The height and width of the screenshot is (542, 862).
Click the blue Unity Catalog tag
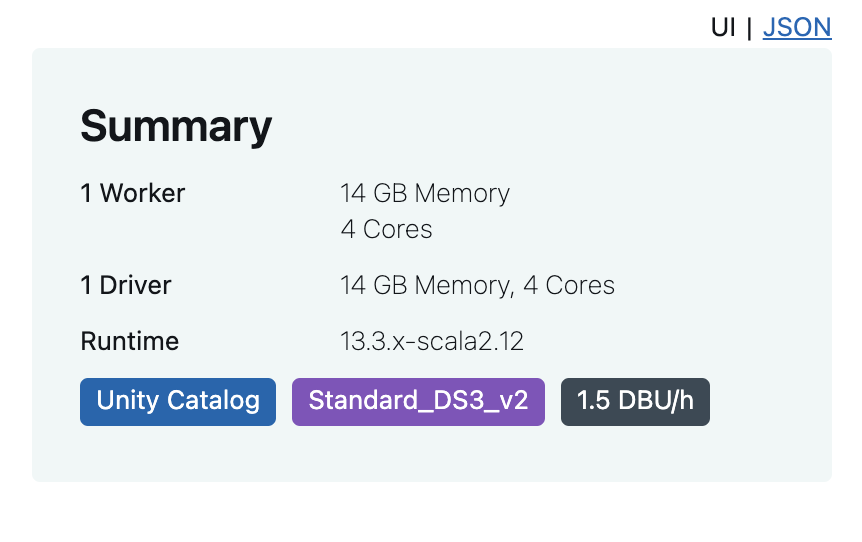pyautogui.click(x=178, y=402)
